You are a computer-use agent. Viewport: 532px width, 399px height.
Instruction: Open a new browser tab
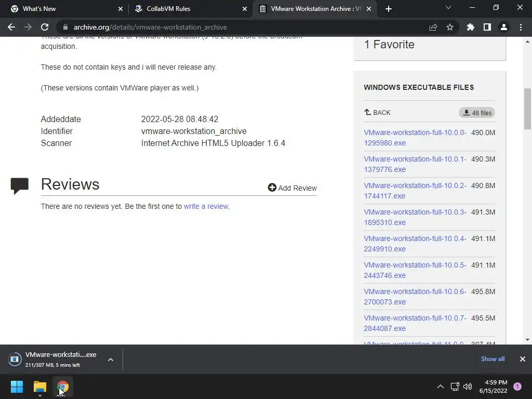[389, 9]
